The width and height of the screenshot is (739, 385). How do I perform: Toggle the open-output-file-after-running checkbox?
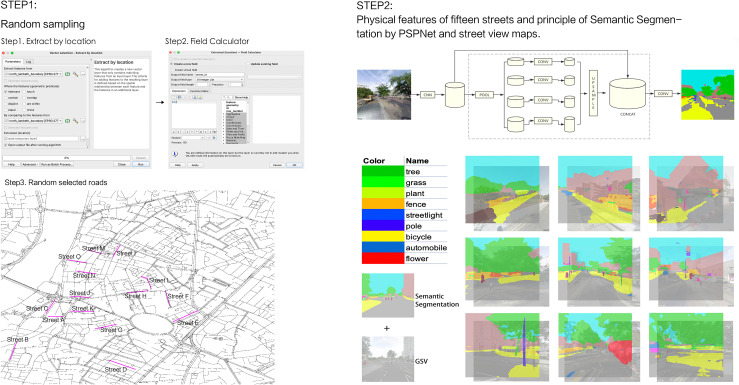point(6,145)
